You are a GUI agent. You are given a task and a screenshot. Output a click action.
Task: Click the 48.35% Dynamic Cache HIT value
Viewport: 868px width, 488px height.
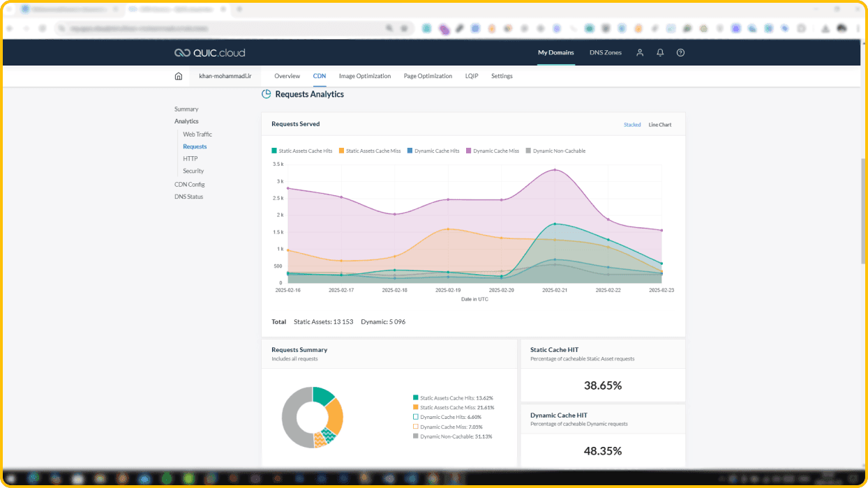(x=603, y=450)
